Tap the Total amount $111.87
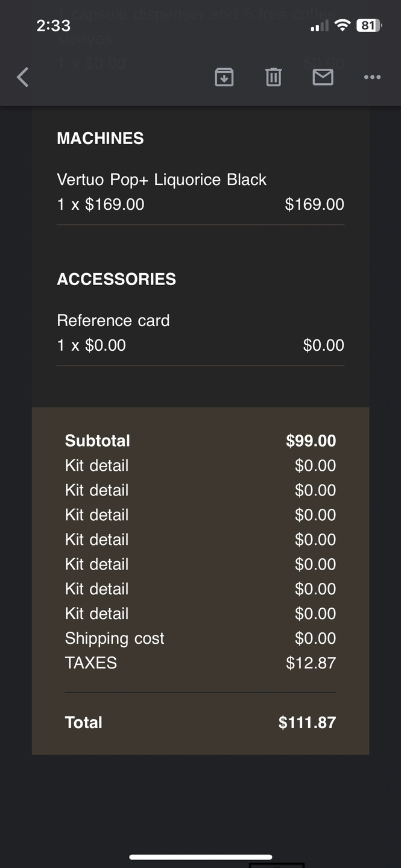This screenshot has height=868, width=401. (x=307, y=723)
